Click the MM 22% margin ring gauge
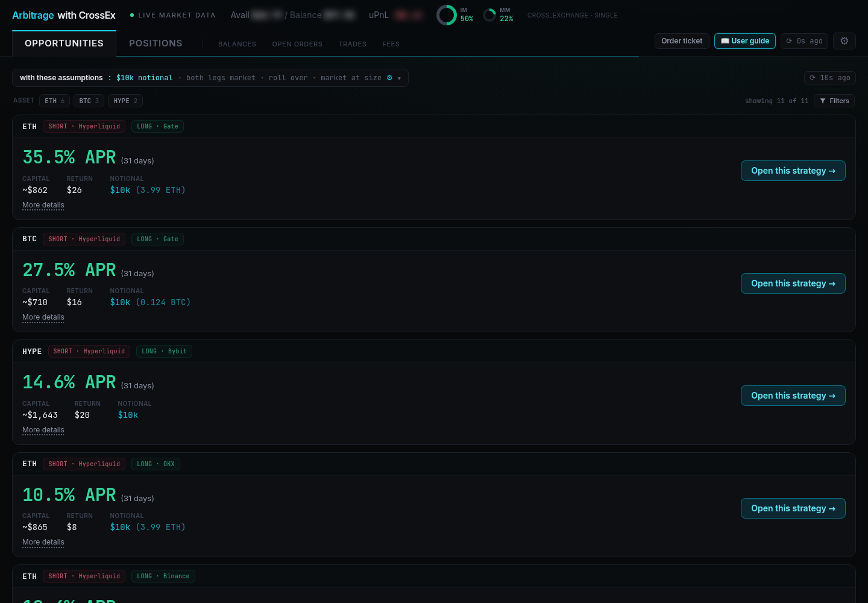The width and height of the screenshot is (868, 603). click(489, 15)
